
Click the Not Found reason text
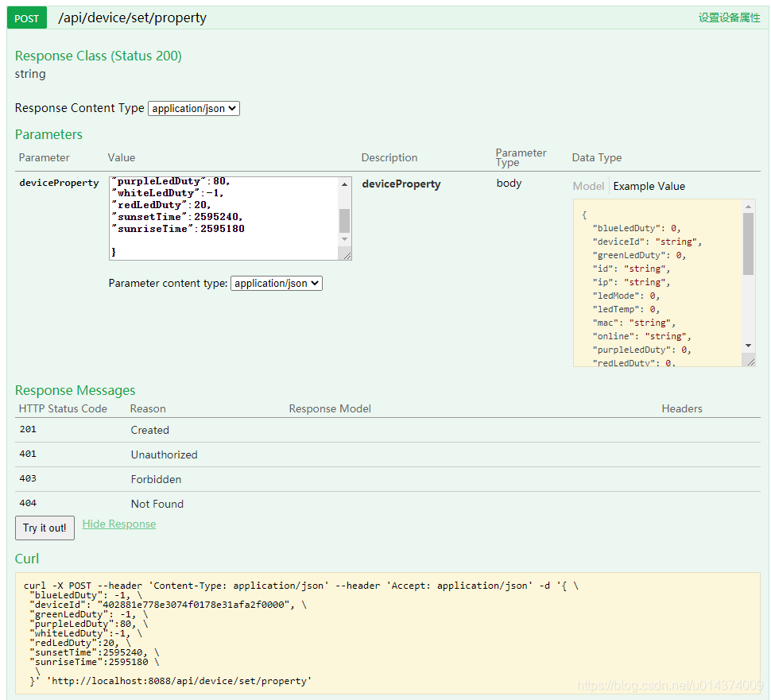coord(157,504)
